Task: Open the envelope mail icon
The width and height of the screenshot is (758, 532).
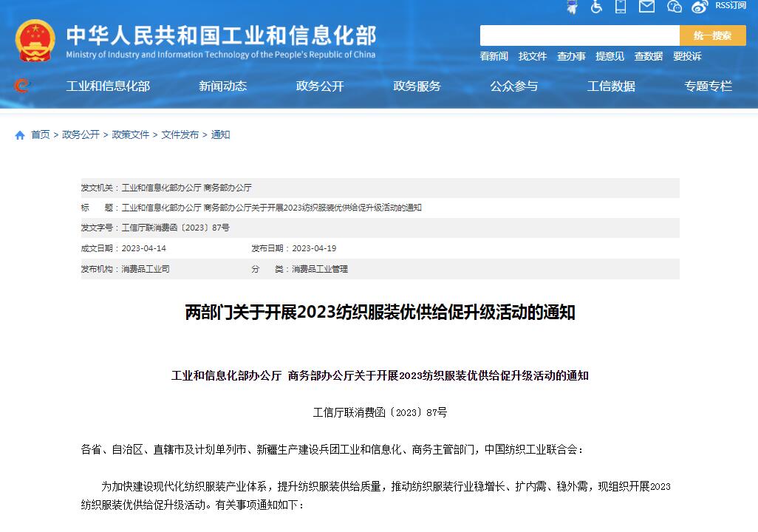Action: [x=646, y=7]
